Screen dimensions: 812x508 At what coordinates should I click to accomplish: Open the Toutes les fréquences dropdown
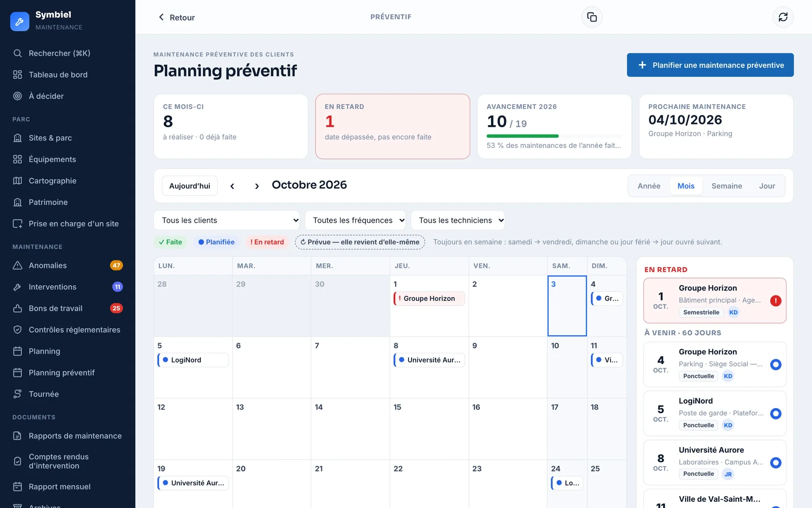click(x=355, y=220)
